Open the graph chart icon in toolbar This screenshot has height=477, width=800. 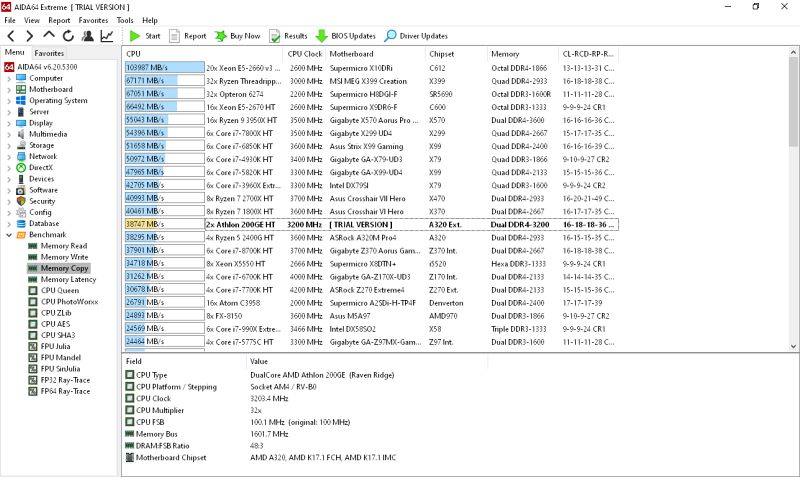pos(107,36)
